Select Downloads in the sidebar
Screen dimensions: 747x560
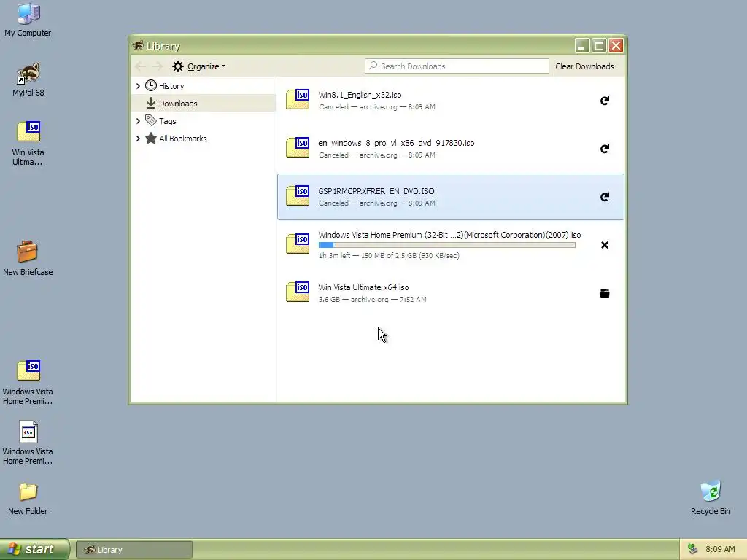pos(178,104)
